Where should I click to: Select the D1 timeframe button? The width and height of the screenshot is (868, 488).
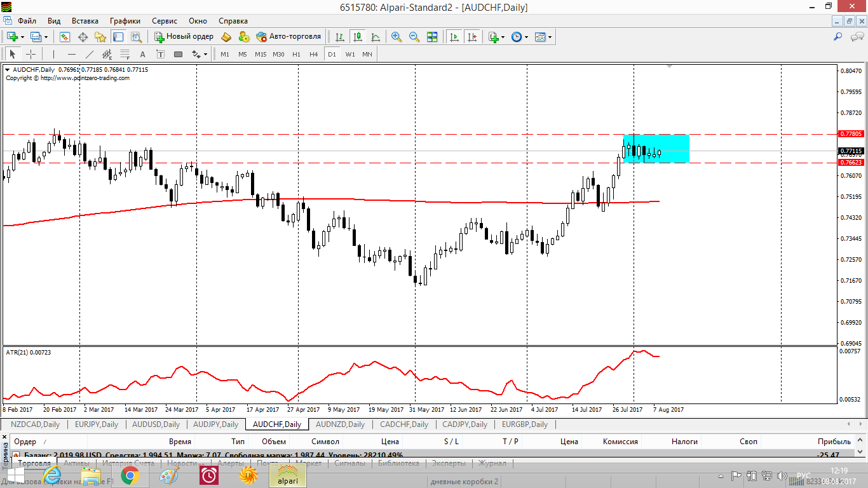[332, 54]
